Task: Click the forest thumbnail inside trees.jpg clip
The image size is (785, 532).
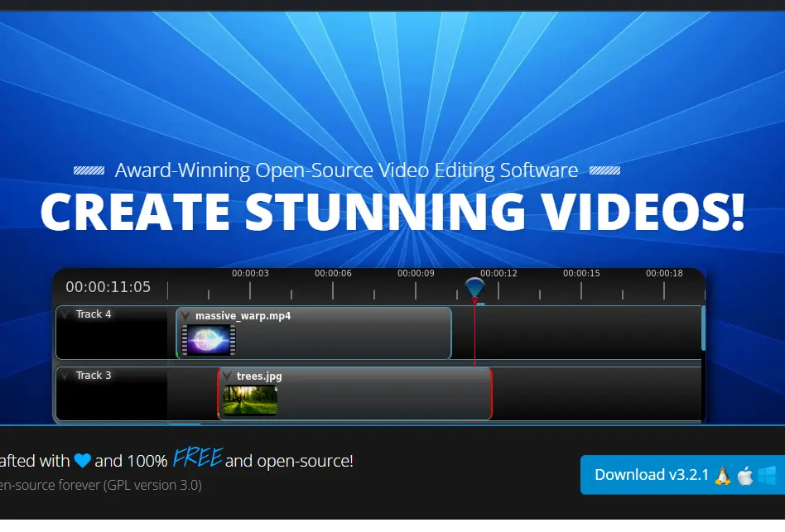Action: click(x=250, y=400)
